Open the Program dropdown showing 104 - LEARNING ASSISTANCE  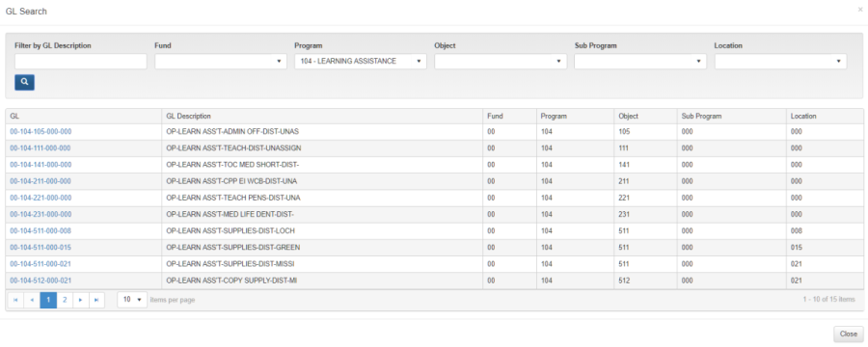click(361, 62)
